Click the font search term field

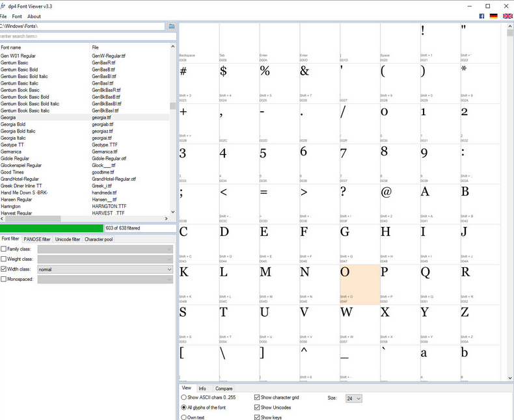coord(88,36)
